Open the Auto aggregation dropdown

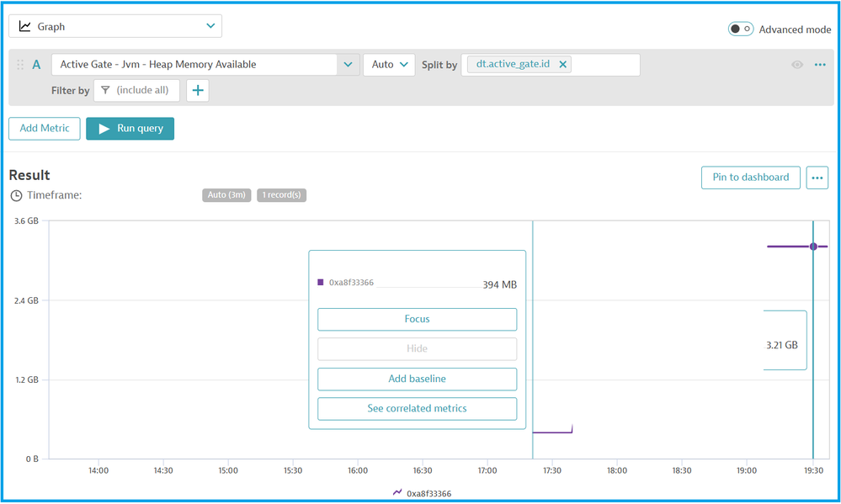pyautogui.click(x=389, y=65)
